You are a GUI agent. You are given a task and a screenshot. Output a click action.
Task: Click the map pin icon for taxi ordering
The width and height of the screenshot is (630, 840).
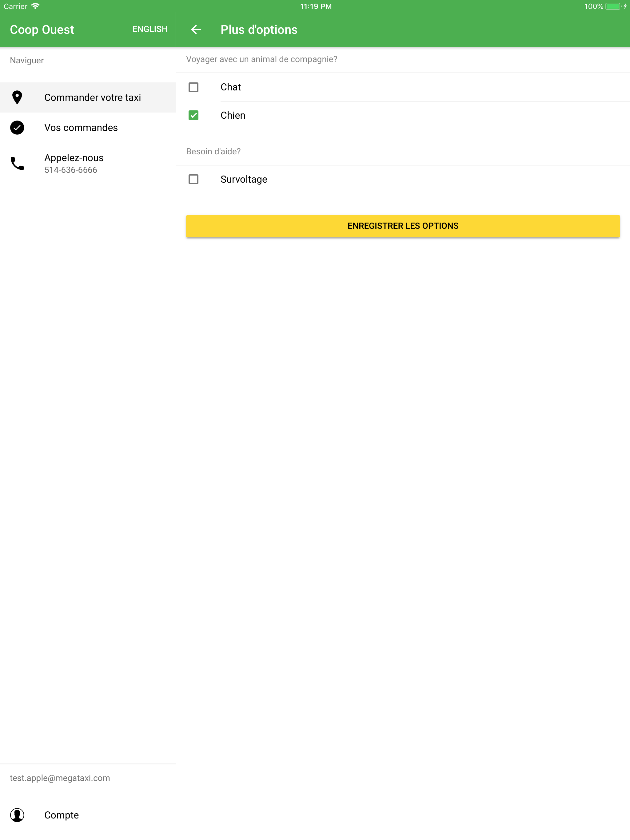click(17, 97)
